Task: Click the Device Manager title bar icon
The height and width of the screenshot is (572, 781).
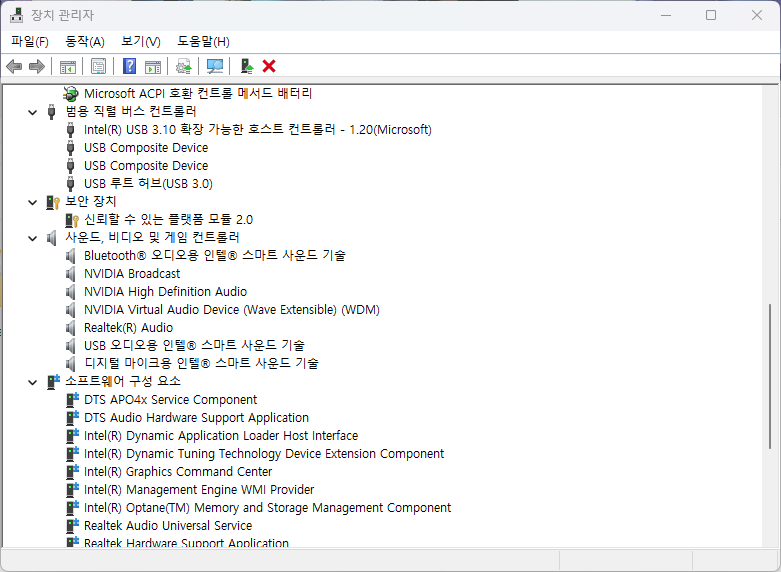Action: pyautogui.click(x=16, y=15)
